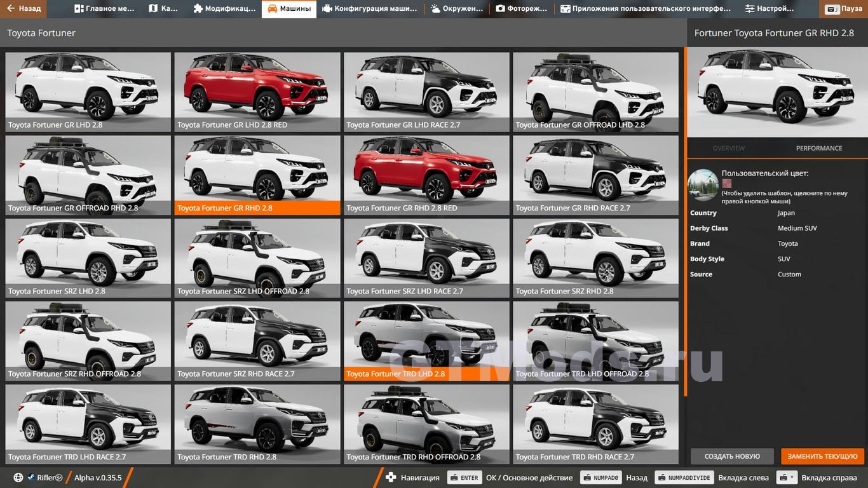Image resolution: width=868 pixels, height=488 pixels.
Task: Click the Derby Class value Medium SUV
Action: click(797, 228)
